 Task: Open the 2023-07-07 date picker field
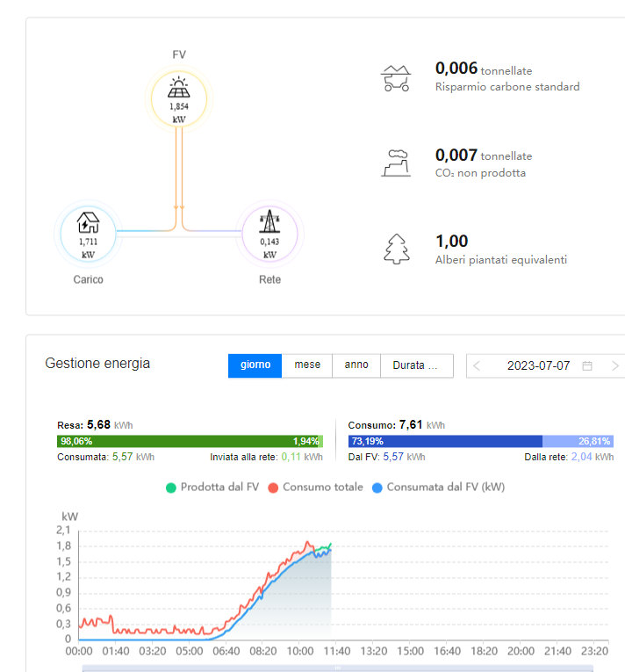537,365
